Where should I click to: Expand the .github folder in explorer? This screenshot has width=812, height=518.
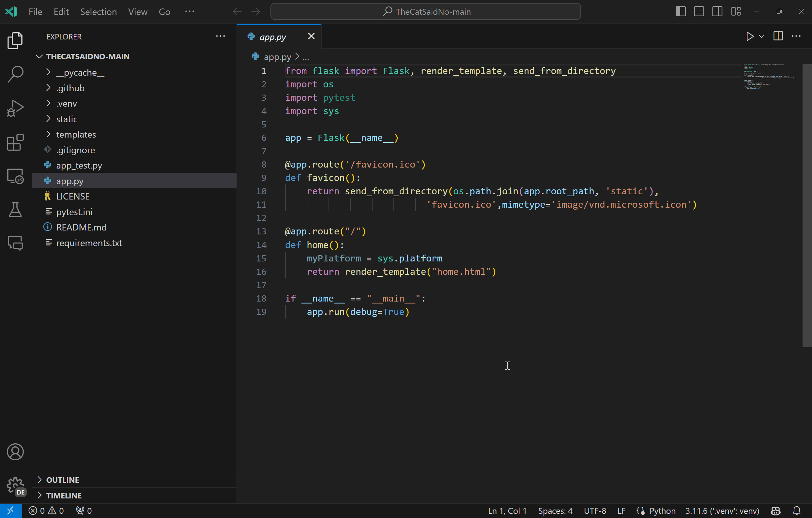[70, 87]
